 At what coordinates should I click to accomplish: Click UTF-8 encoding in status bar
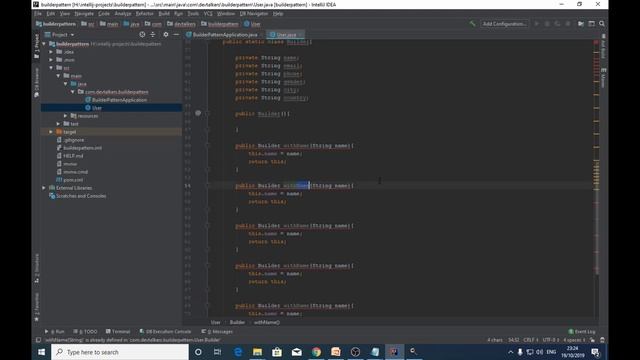pos(551,340)
